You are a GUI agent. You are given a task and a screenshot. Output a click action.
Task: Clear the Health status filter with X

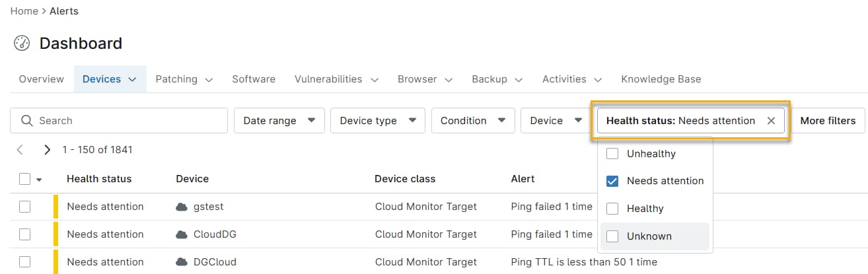[x=771, y=121]
